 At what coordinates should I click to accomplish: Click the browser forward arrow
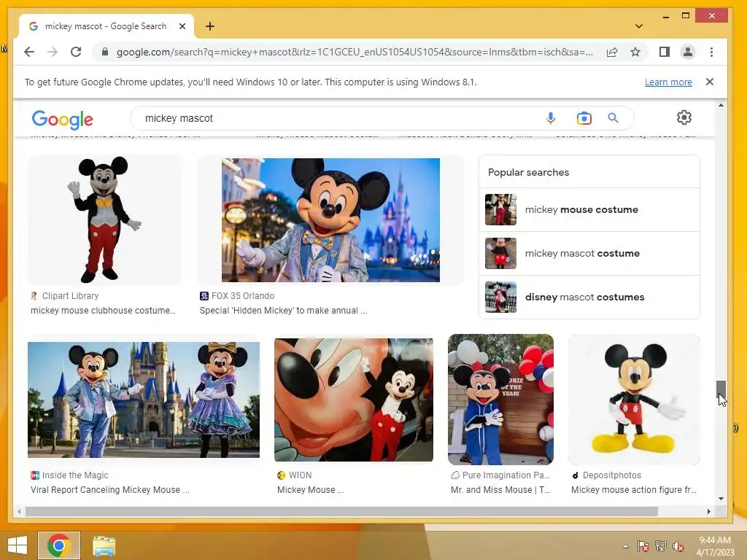[53, 52]
